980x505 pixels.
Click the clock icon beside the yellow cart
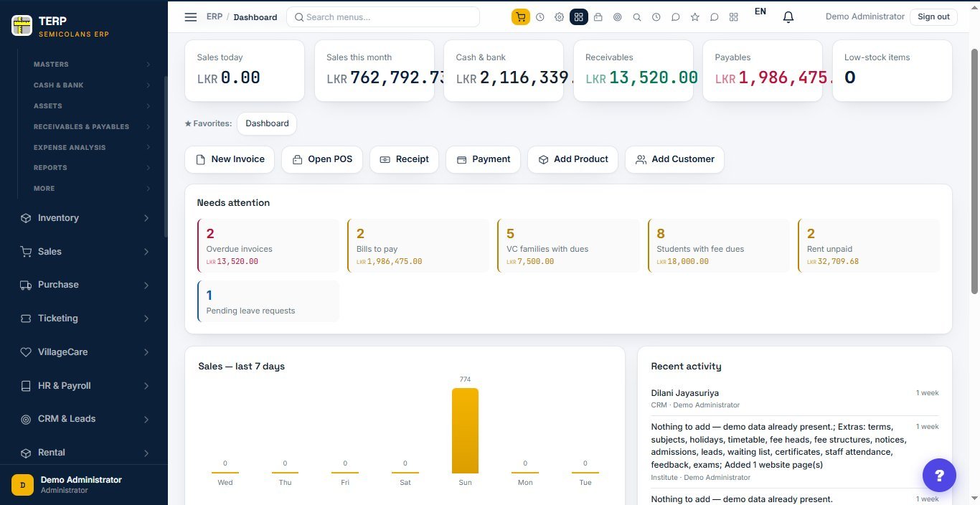[540, 16]
